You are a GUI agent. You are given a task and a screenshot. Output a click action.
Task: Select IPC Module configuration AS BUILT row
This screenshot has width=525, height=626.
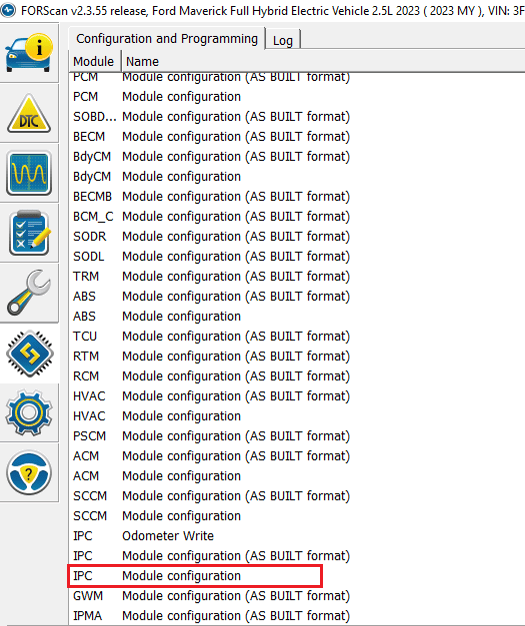297,556
